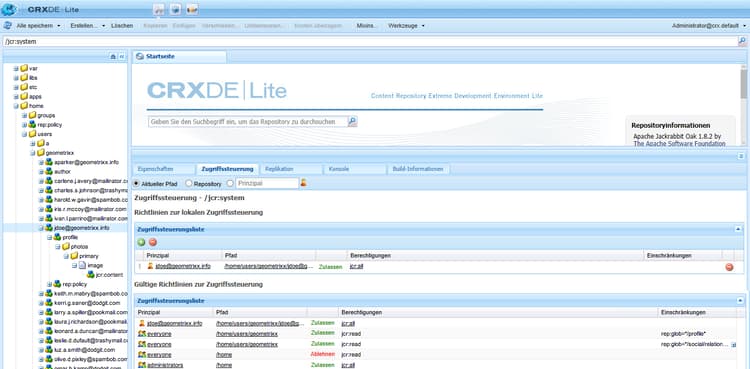Collapse the home folder node
Viewport: 750px width, 369px height.
coord(16,106)
